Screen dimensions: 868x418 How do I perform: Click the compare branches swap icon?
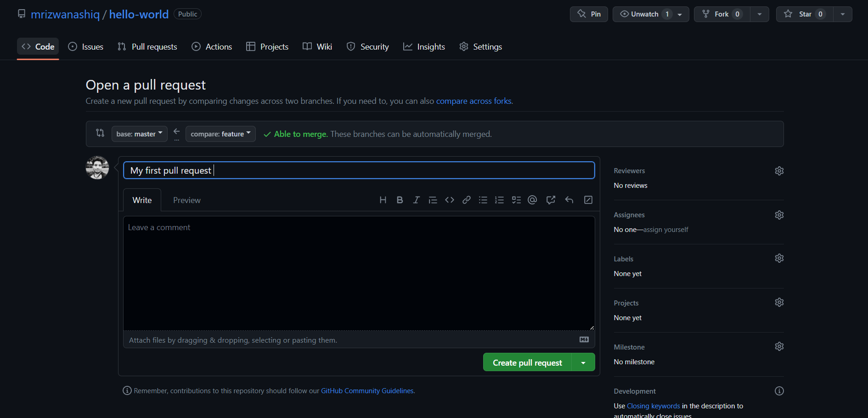click(x=100, y=133)
